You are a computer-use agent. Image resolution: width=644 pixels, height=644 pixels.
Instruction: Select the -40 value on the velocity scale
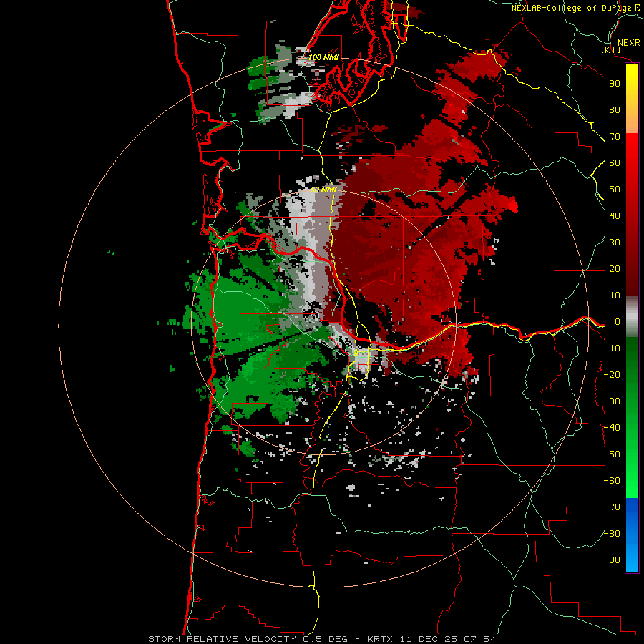612,428
